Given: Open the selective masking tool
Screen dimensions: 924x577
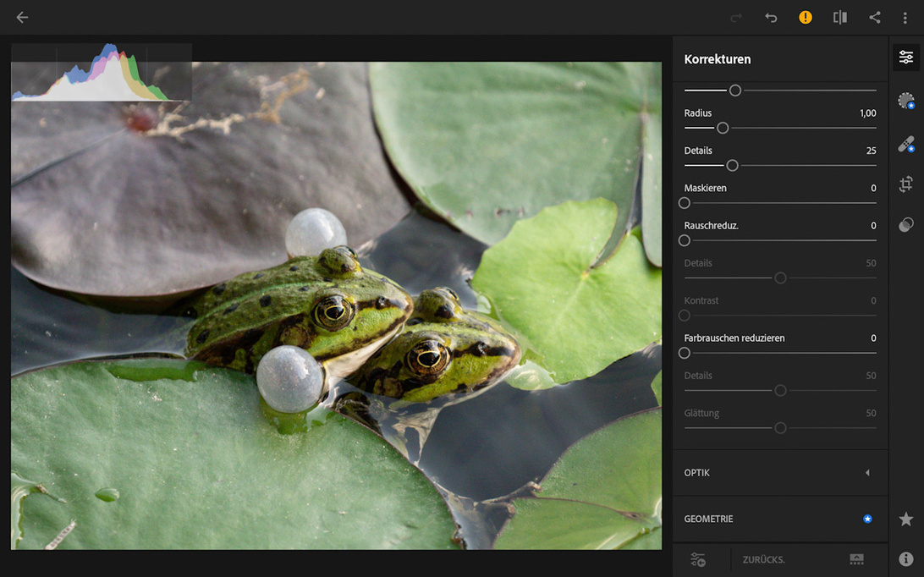Looking at the screenshot, I should tap(906, 102).
